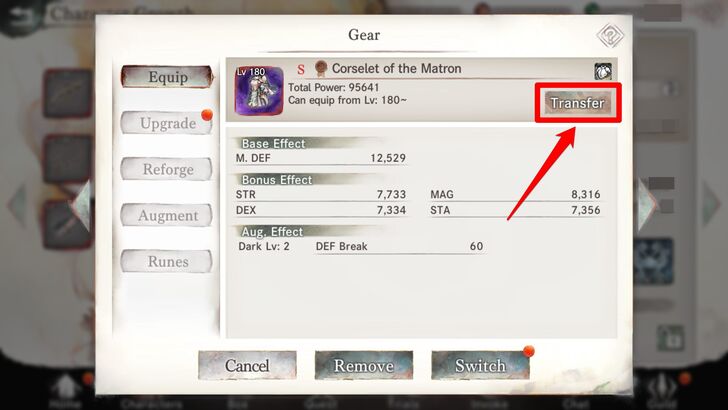Screen dimensions: 728x410
Task: Select the blurred bow weapon slot
Action: (68, 93)
